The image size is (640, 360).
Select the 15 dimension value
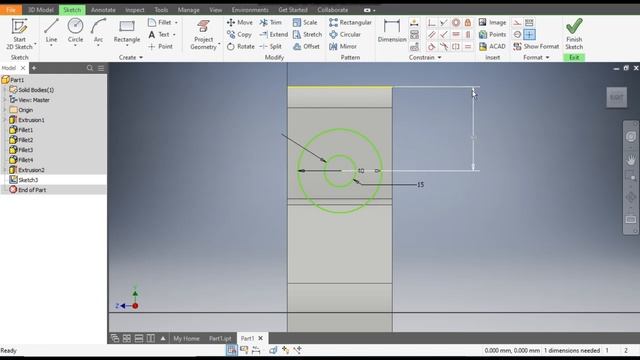[x=420, y=185]
